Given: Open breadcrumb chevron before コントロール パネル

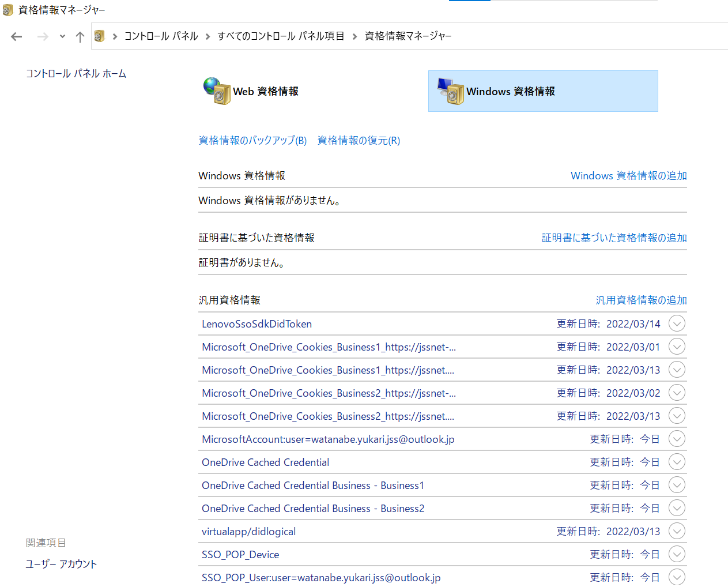Looking at the screenshot, I should tap(115, 36).
